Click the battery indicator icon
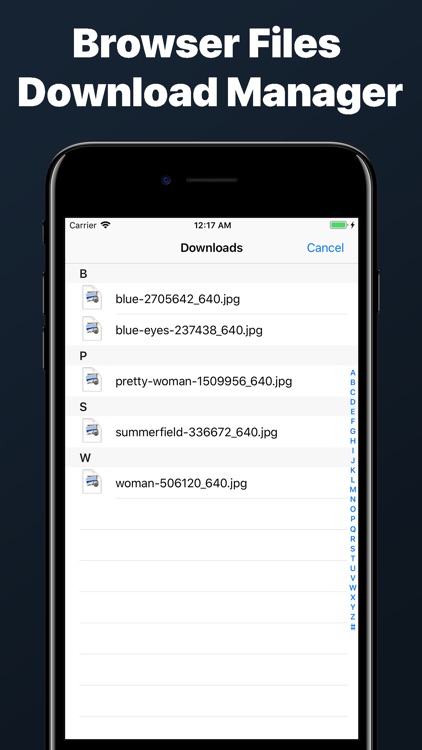 coord(339,225)
